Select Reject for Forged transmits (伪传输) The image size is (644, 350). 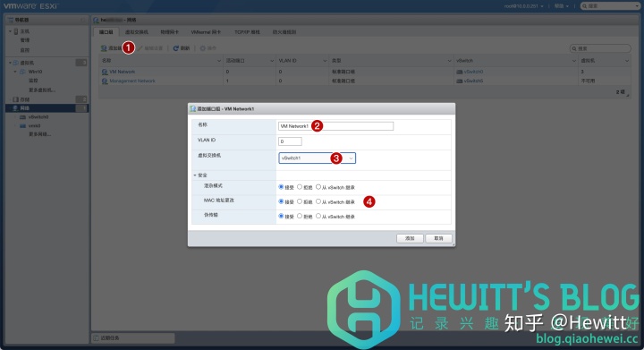[x=300, y=216]
